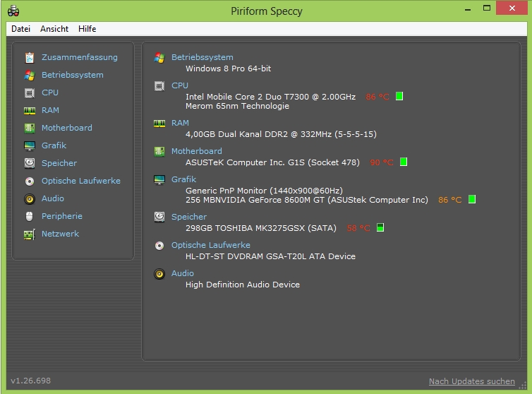Click the Windows flag icon beside Betriebssystem heading

tap(159, 57)
